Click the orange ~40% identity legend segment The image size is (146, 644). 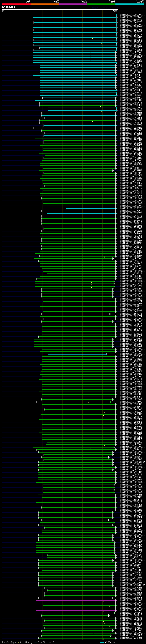point(45,4)
